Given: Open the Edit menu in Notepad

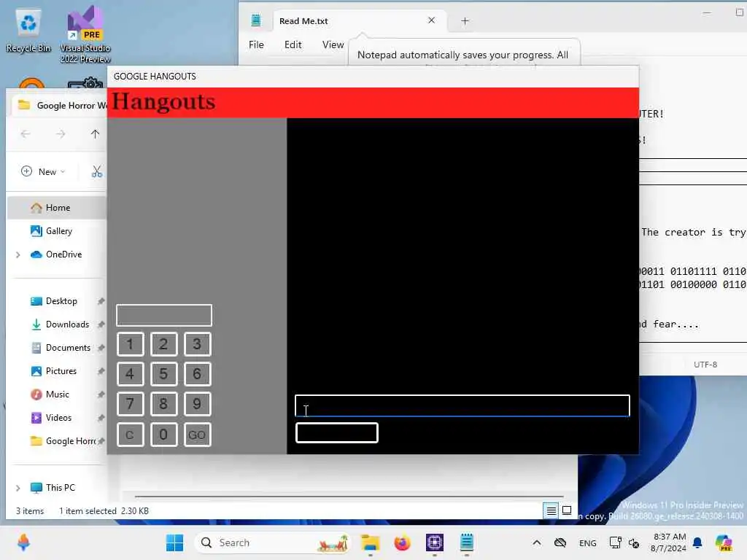Looking at the screenshot, I should 293,44.
